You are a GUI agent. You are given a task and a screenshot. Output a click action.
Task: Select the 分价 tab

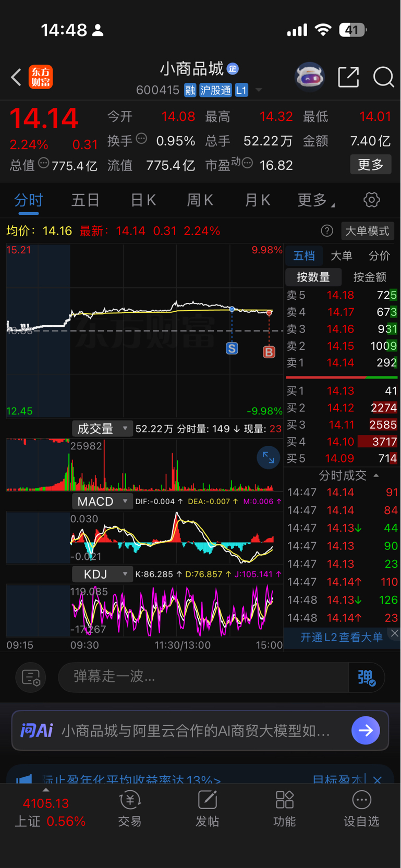pyautogui.click(x=379, y=255)
